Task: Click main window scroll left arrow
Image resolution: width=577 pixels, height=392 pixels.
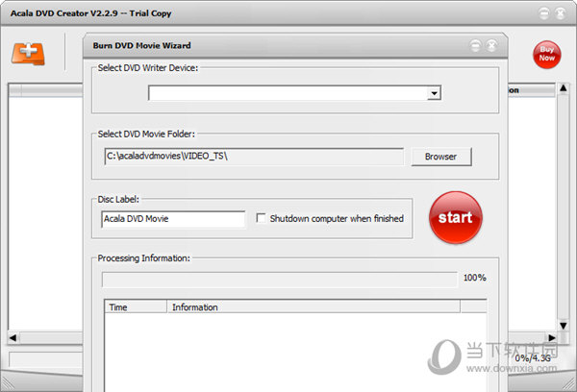Action: (13, 337)
